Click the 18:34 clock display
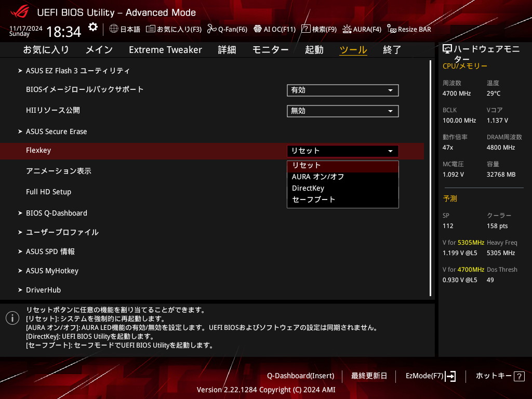The height and width of the screenshot is (399, 532). (63, 32)
